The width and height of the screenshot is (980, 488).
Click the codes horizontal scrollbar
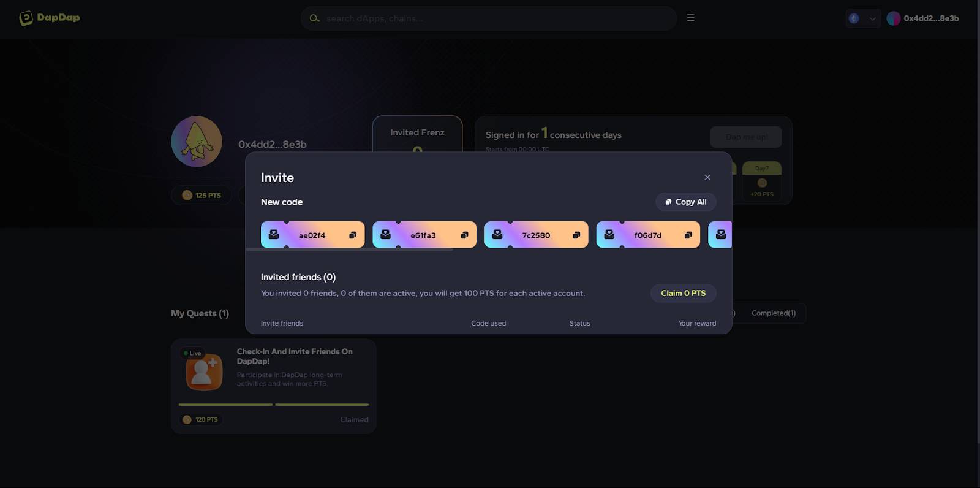(349, 250)
